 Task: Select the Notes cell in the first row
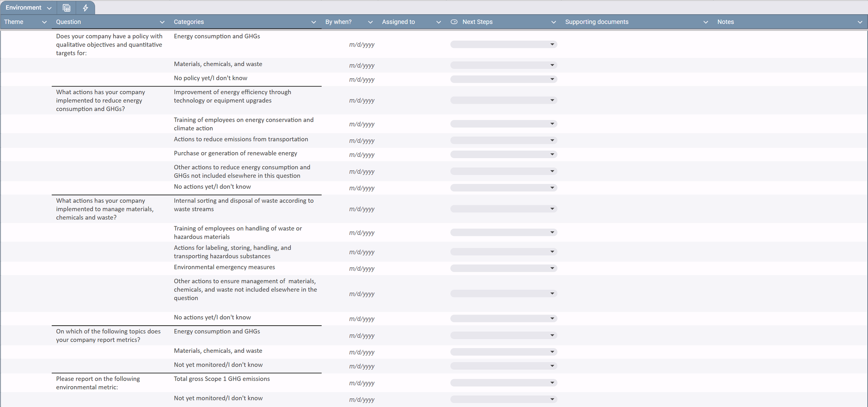[x=790, y=44]
